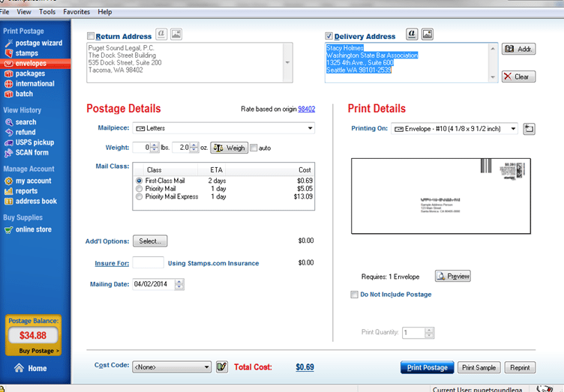Open the Help menu
Image resolution: width=564 pixels, height=392 pixels.
pos(105,12)
